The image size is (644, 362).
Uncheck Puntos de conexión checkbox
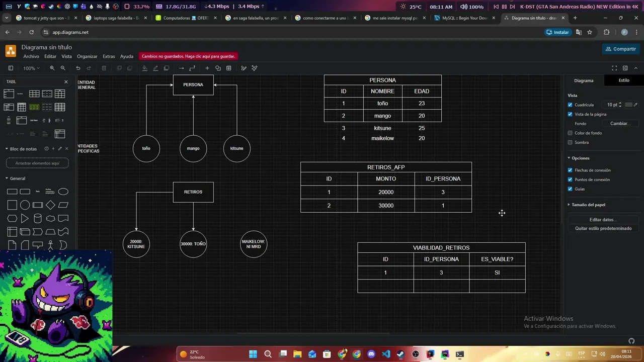(x=570, y=179)
